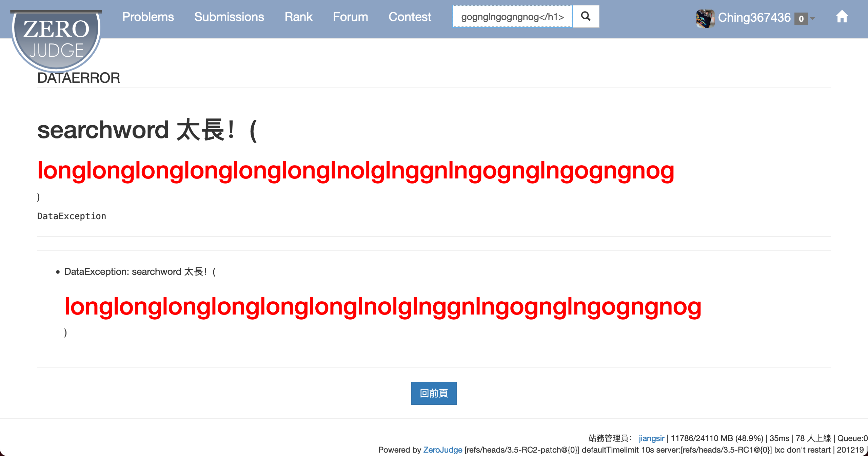Go to Submissions in the navbar
The image size is (868, 456).
click(229, 17)
